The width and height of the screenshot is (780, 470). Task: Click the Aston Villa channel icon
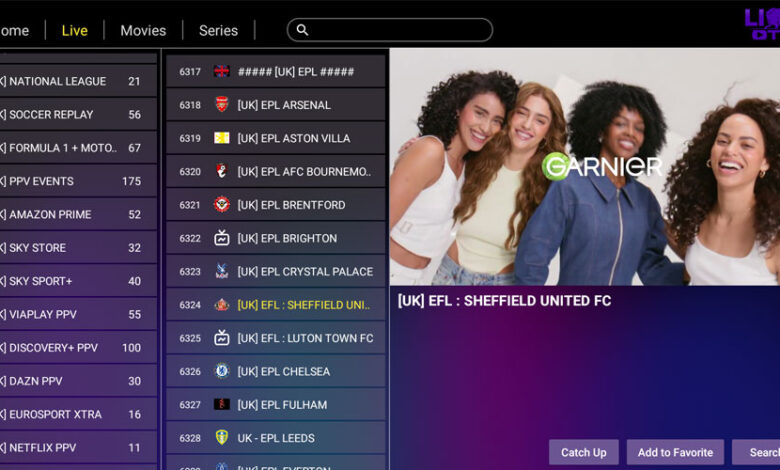coord(222,138)
